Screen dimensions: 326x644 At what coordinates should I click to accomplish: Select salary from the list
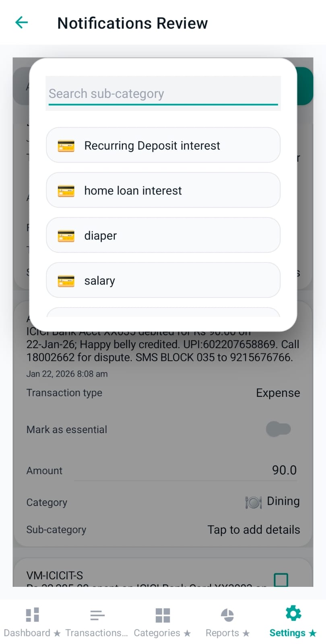click(x=100, y=281)
